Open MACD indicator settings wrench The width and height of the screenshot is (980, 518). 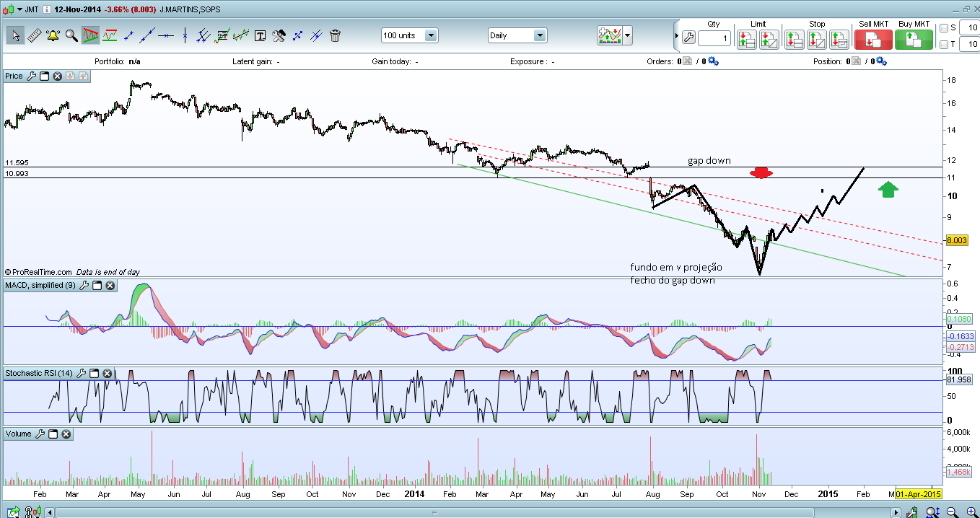[x=84, y=286]
